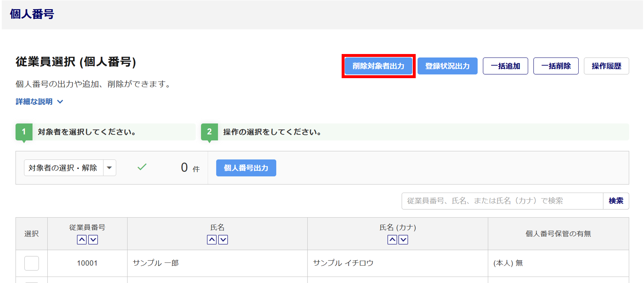The height and width of the screenshot is (283, 644).
Task: Sort 氏名 column ascending arrow
Action: pos(212,240)
